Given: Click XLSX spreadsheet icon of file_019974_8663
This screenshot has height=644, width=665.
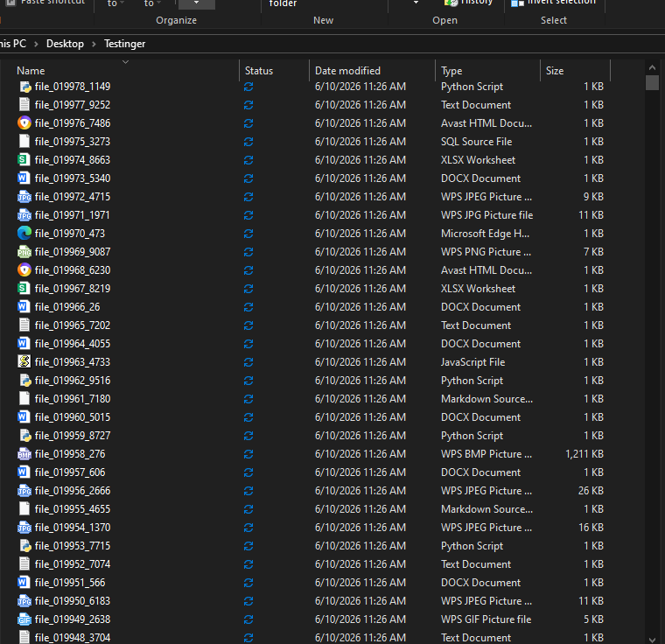Looking at the screenshot, I should point(24,160).
